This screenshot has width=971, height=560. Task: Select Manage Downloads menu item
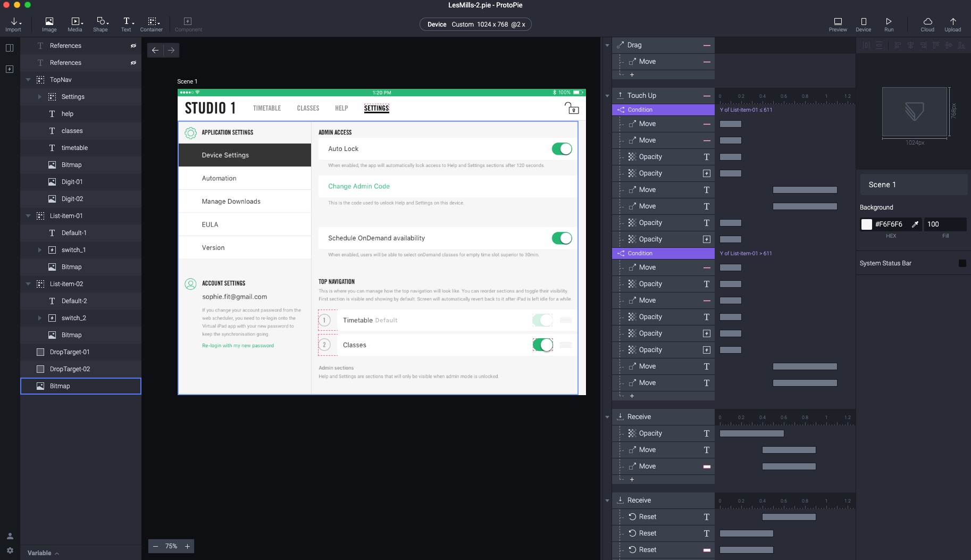(245, 201)
